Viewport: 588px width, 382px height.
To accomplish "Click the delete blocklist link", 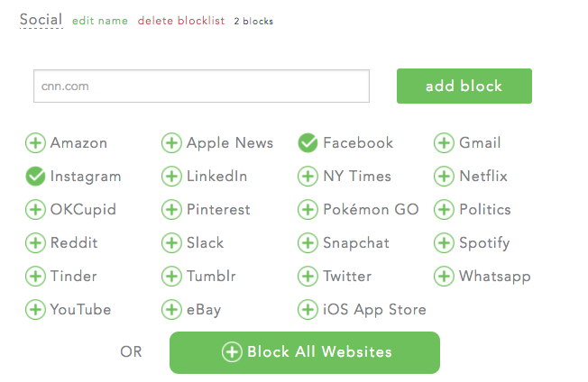I will pyautogui.click(x=181, y=21).
